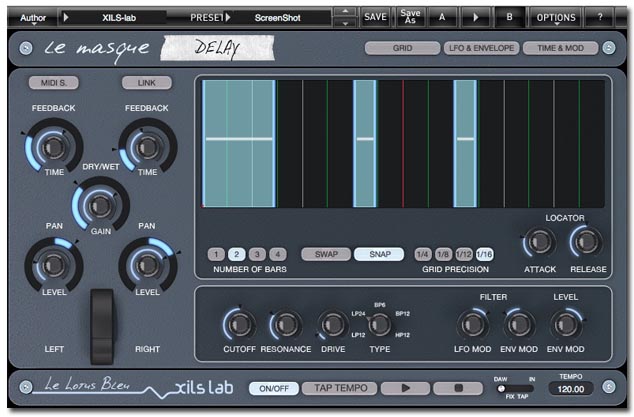
Task: Set grid precision to 1/4
Action: (423, 254)
